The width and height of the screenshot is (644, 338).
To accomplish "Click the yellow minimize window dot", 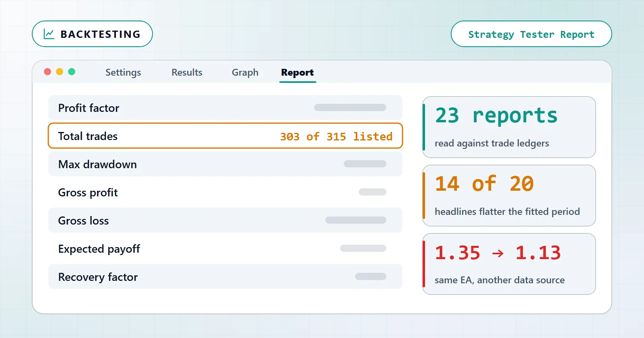I will 60,72.
